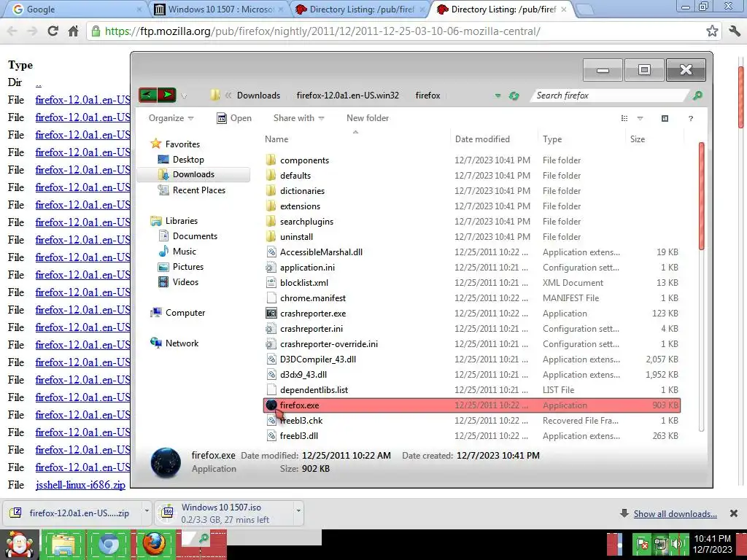Reload the Chrome page
747x560 pixels.
tap(53, 31)
